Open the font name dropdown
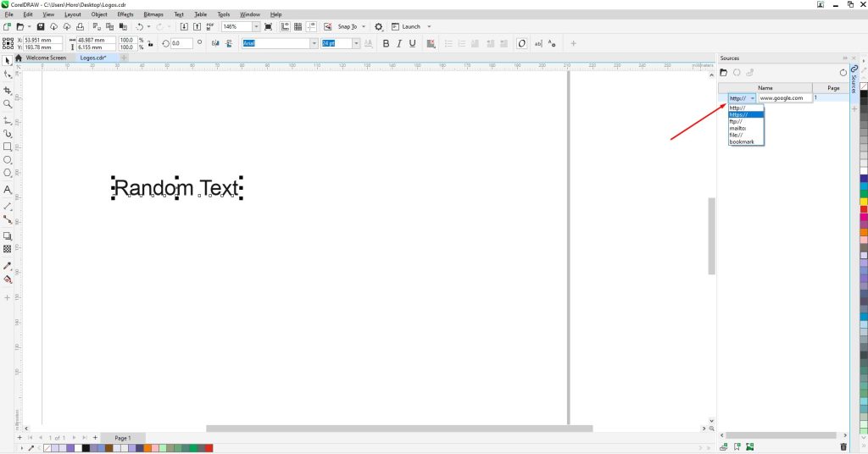Viewport: 868px width, 454px height. [x=314, y=43]
